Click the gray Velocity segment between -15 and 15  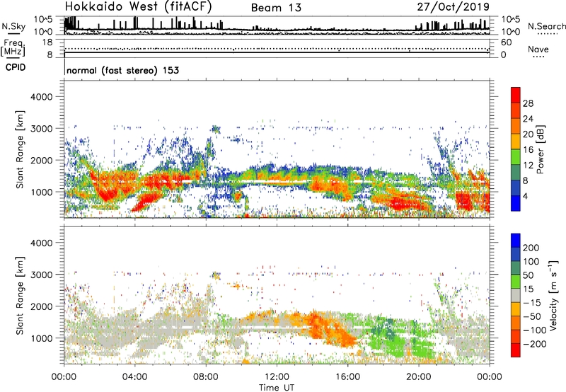pos(516,295)
